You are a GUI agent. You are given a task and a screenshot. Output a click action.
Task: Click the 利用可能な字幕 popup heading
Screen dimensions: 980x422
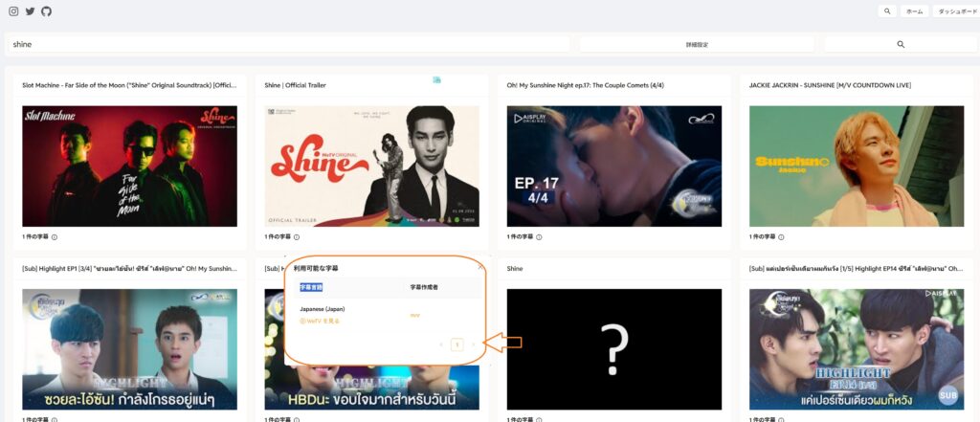316,268
